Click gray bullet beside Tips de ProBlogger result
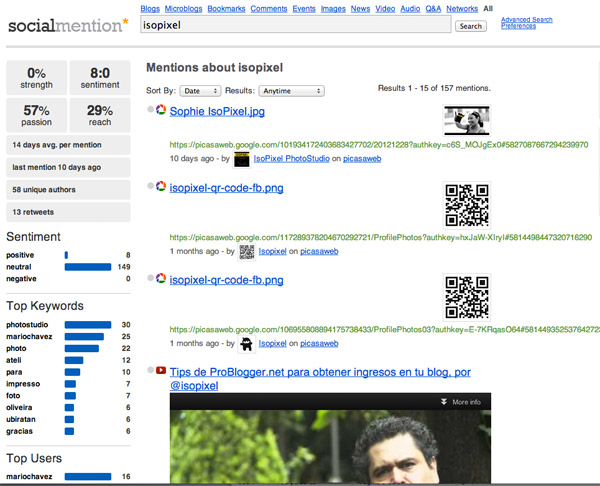 pyautogui.click(x=150, y=370)
